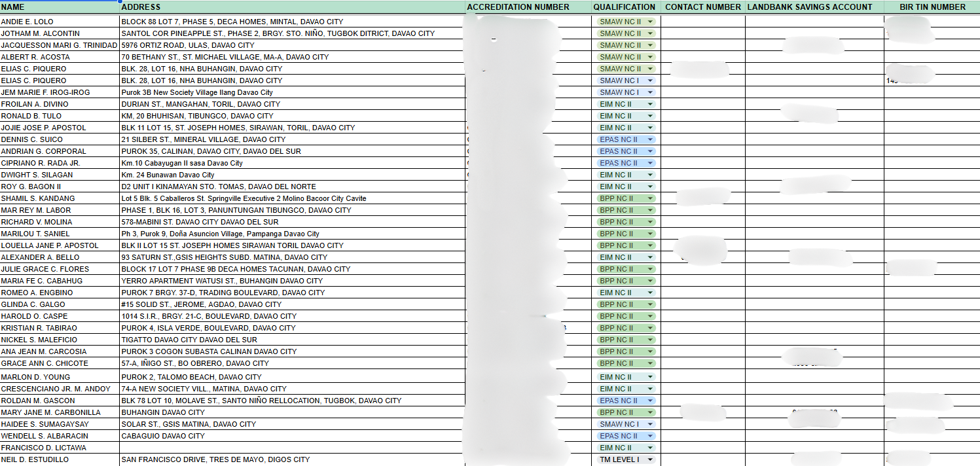Select address PUROK 2, TALOMO BEACH
The height and width of the screenshot is (466, 980).
click(292, 377)
